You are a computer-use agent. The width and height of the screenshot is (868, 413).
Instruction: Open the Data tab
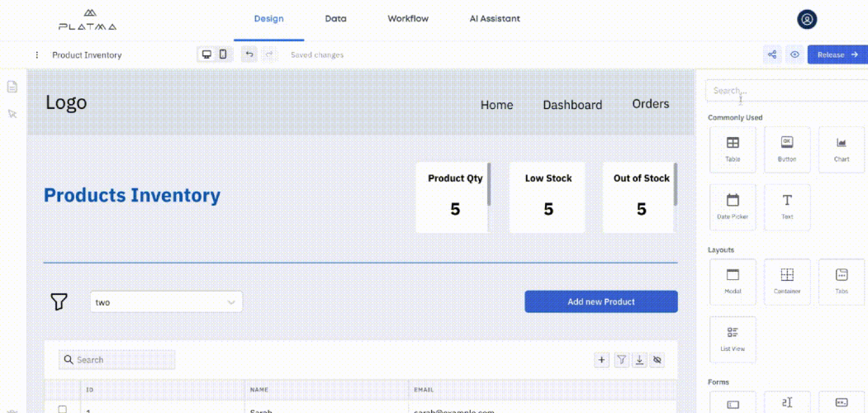335,19
